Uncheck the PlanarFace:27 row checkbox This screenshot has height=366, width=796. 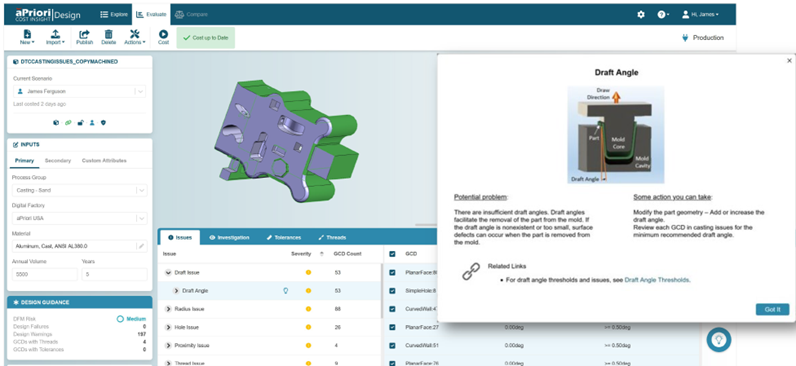coord(392,327)
